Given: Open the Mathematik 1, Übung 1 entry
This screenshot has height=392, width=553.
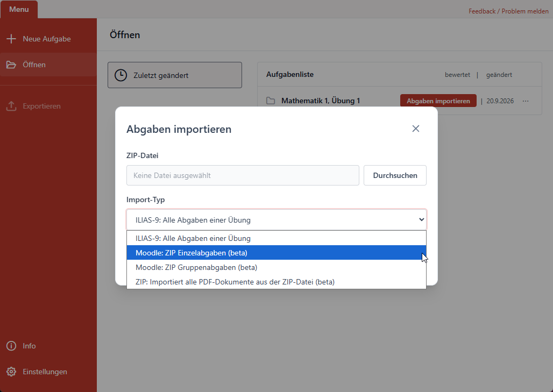Looking at the screenshot, I should tap(321, 101).
